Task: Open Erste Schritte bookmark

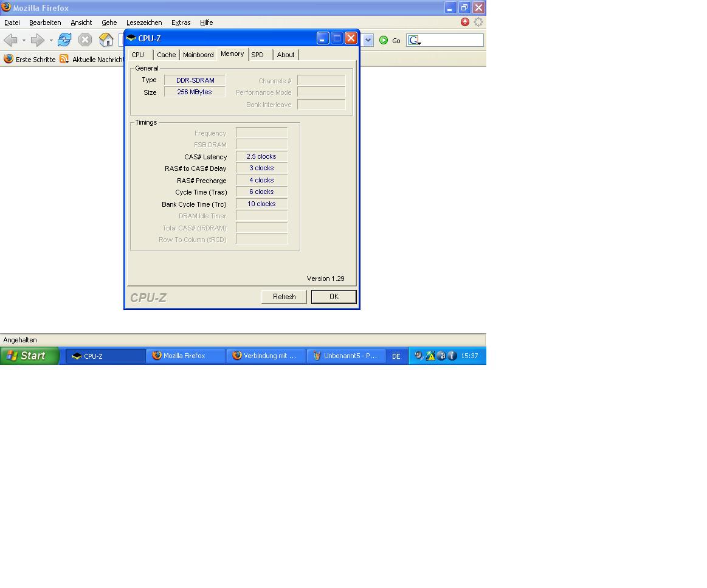Action: 30,59
